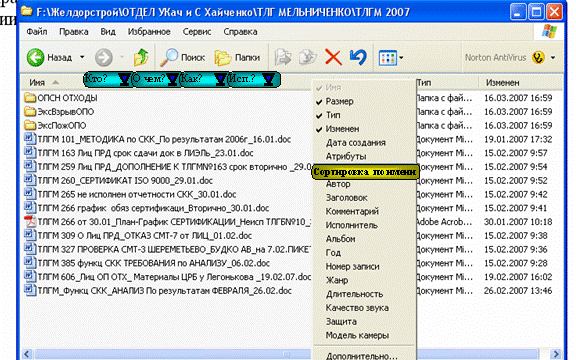Click the PDF icon of ТЛГМ 266 от 30.01
The height and width of the screenshot is (360, 576).
pyautogui.click(x=30, y=222)
